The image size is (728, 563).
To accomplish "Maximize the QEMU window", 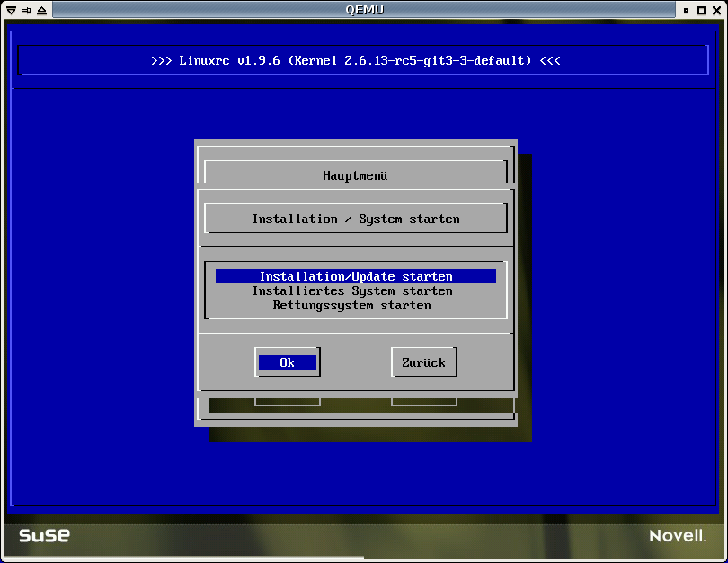I will (702, 9).
